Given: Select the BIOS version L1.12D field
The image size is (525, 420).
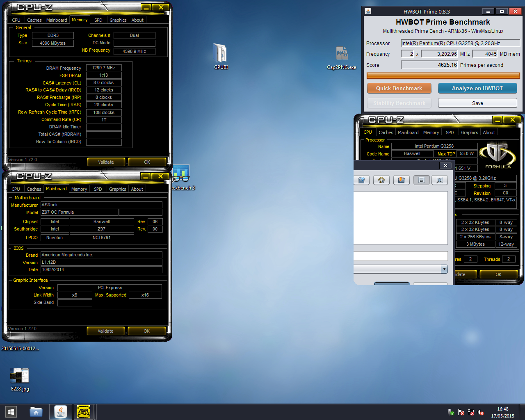Looking at the screenshot, I should 101,262.
